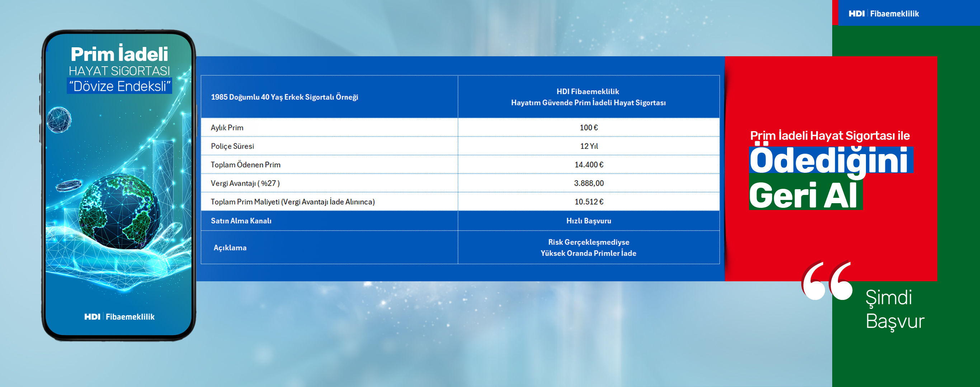
Task: Click the glowing globe in hand illustration
Action: click(x=119, y=212)
